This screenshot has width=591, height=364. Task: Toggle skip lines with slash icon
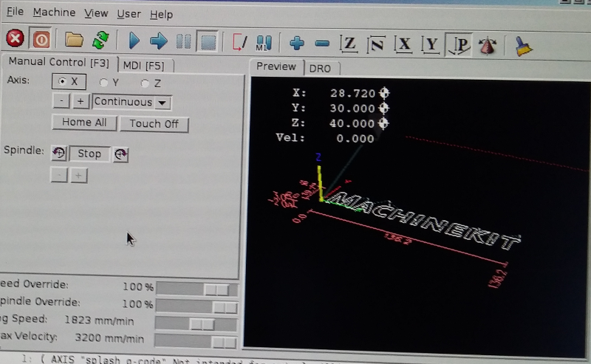point(239,43)
